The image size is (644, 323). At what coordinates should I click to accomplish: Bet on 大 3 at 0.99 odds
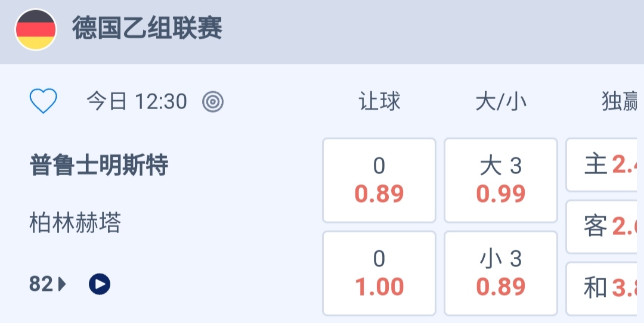(x=501, y=180)
